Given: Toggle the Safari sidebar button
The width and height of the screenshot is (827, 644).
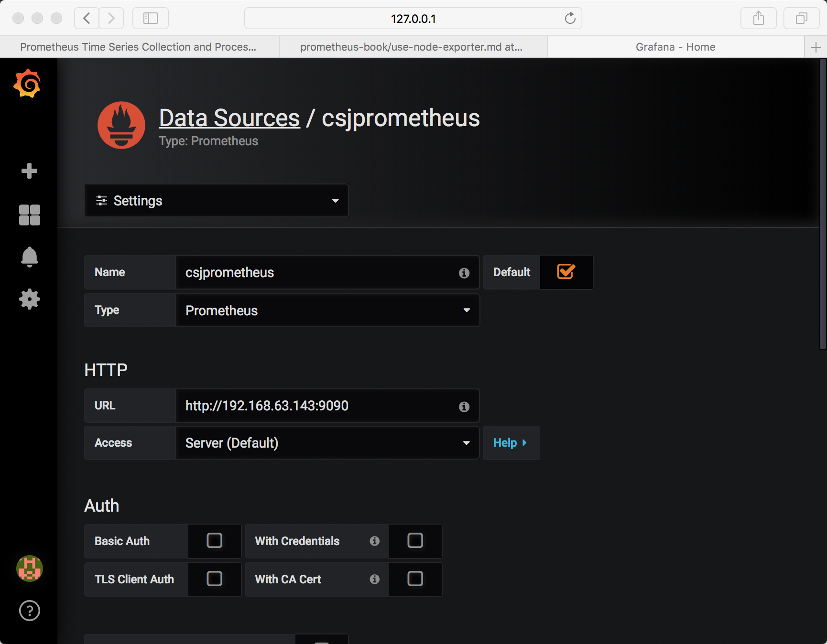Looking at the screenshot, I should pos(151,18).
